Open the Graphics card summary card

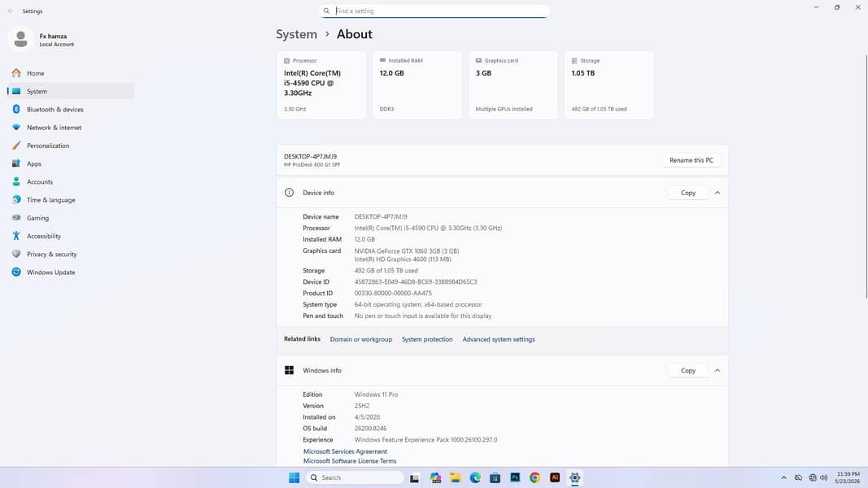(513, 85)
